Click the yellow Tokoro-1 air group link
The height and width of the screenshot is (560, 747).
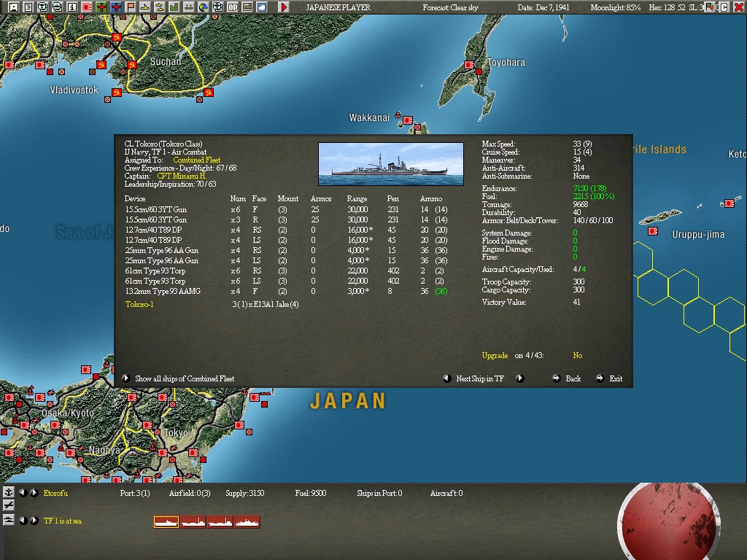(139, 304)
